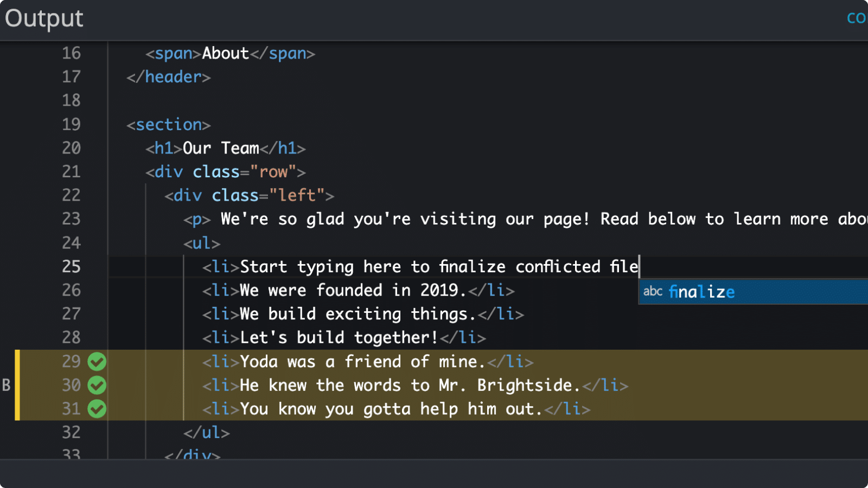Click line number 17 in the gutter

(x=71, y=77)
